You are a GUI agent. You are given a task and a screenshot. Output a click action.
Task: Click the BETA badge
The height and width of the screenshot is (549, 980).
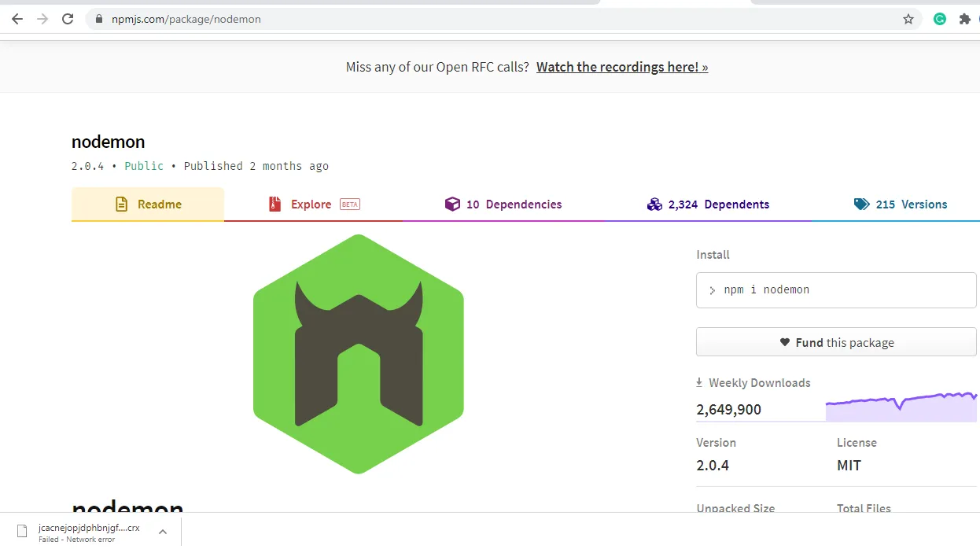tap(349, 204)
